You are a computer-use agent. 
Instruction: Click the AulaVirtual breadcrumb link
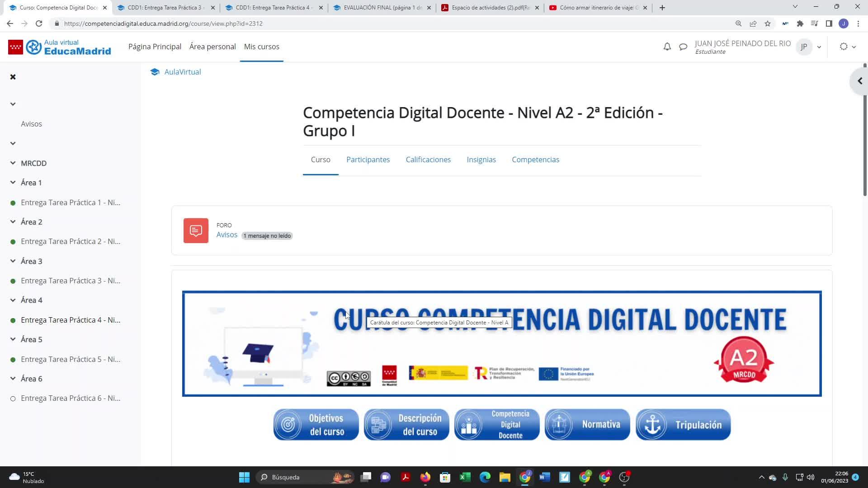(x=182, y=72)
